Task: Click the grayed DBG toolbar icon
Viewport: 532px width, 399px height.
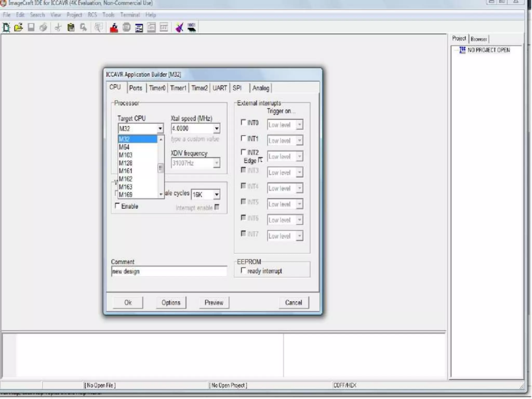Action: point(151,27)
